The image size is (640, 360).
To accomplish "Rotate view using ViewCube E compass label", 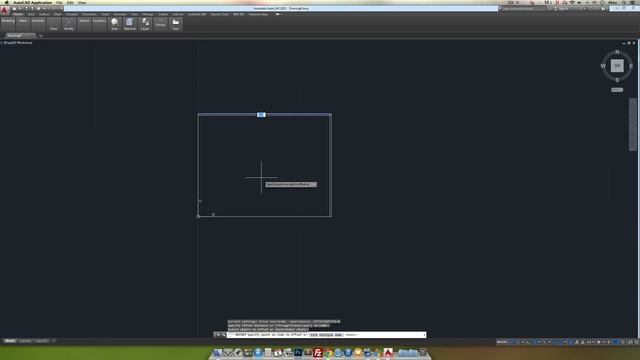I will [x=631, y=66].
